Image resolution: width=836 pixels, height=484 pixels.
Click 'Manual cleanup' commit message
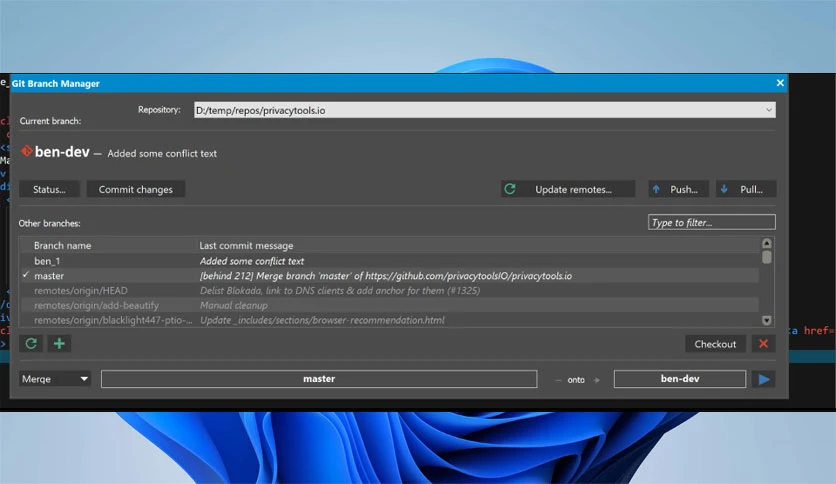pos(234,305)
